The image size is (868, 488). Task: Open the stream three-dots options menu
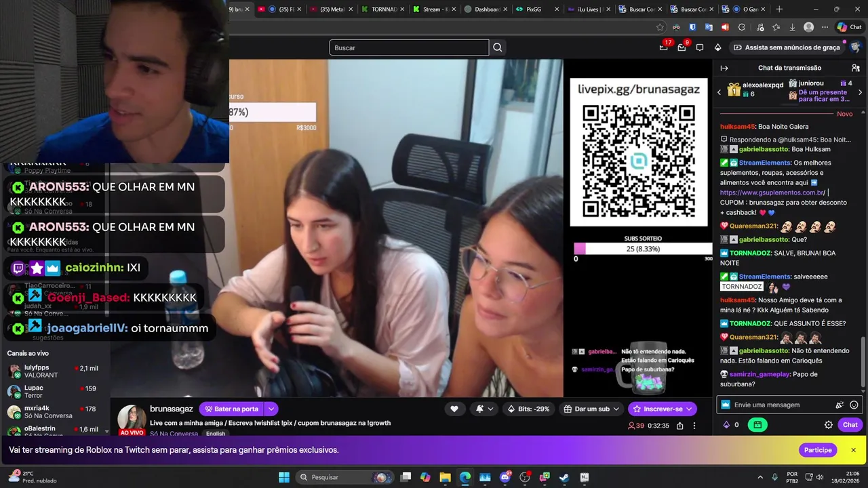tap(694, 426)
